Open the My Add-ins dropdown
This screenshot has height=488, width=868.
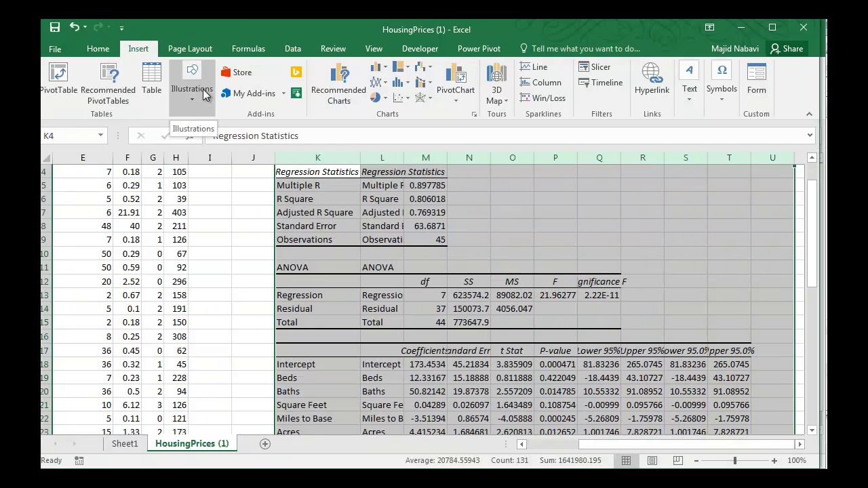(x=283, y=94)
